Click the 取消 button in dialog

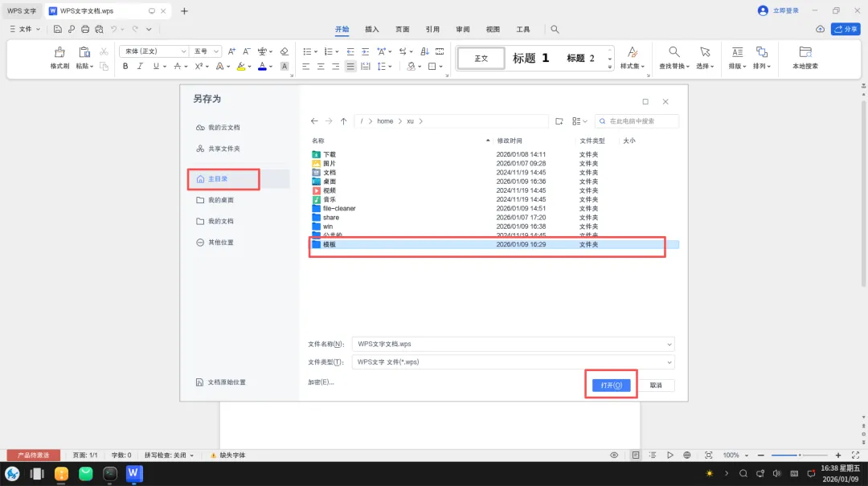[x=656, y=386]
